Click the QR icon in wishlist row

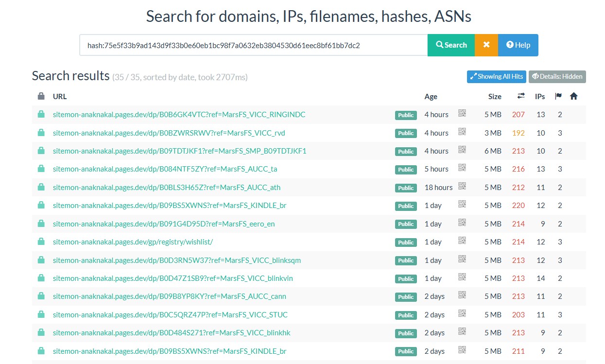tap(462, 241)
